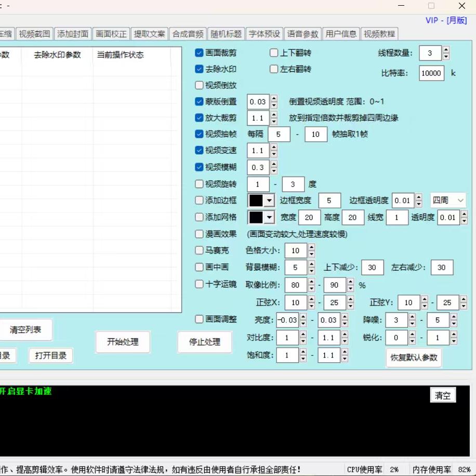Click the grid 线宽 input field

coord(397,217)
